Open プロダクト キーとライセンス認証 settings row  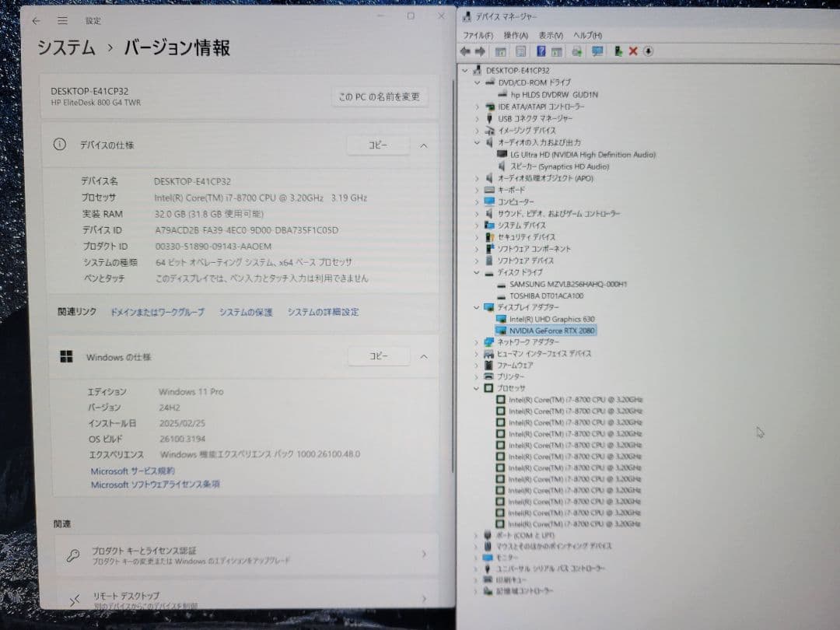pyautogui.click(x=247, y=555)
